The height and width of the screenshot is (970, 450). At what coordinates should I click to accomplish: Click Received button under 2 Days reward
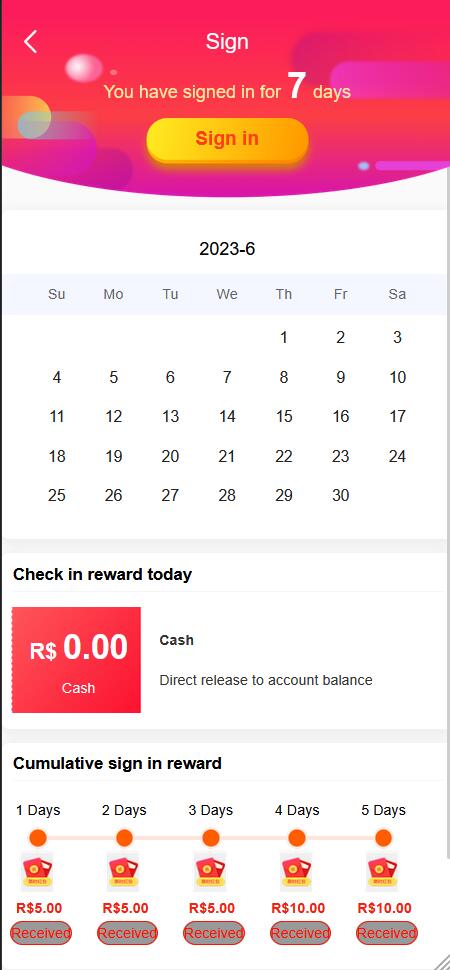128,933
